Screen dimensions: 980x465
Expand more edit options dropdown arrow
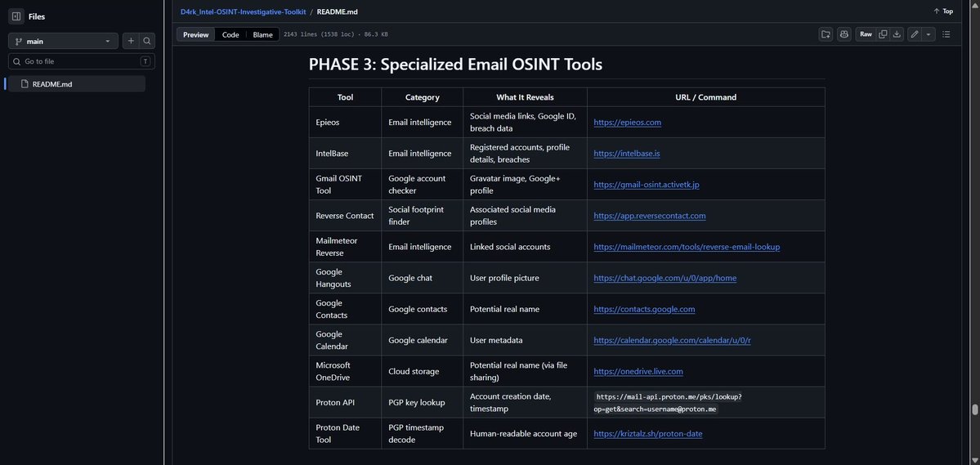pyautogui.click(x=929, y=34)
